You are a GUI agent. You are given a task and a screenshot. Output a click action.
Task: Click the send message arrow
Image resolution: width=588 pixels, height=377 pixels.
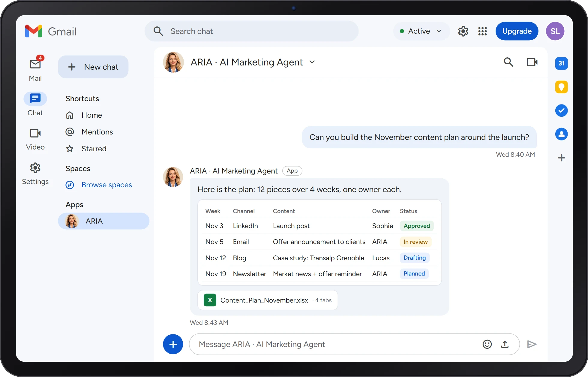tap(532, 344)
